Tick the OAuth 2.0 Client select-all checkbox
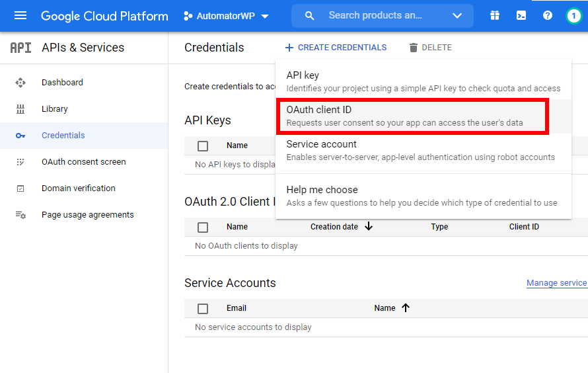 point(203,228)
